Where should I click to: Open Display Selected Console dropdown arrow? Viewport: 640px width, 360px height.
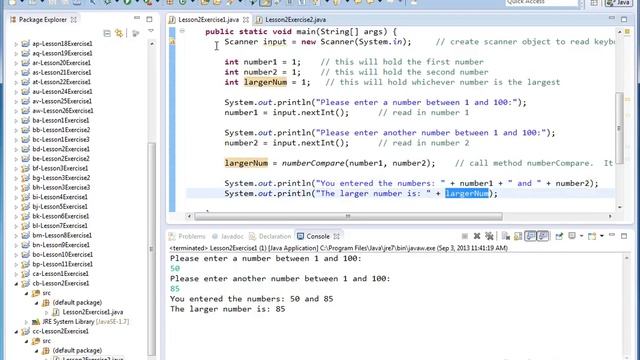(x=582, y=236)
